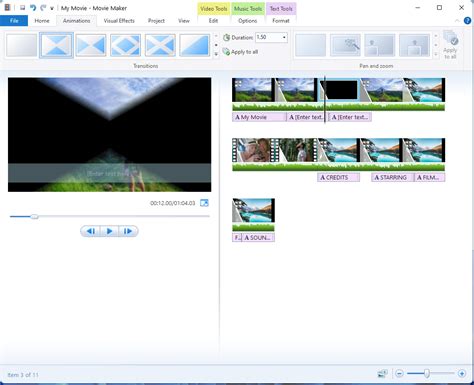Click the zoom time scale slider
The height and width of the screenshot is (385, 474).
(x=427, y=374)
